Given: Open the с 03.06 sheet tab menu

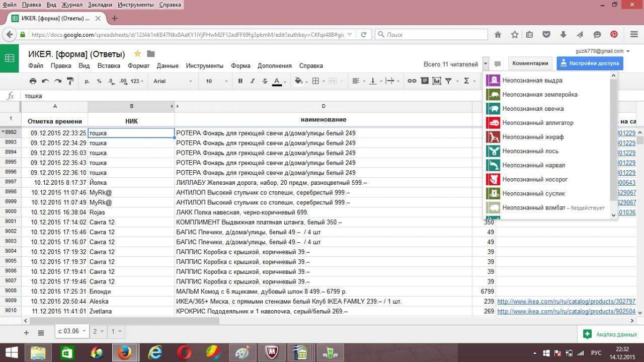Looking at the screenshot, I should (83, 331).
